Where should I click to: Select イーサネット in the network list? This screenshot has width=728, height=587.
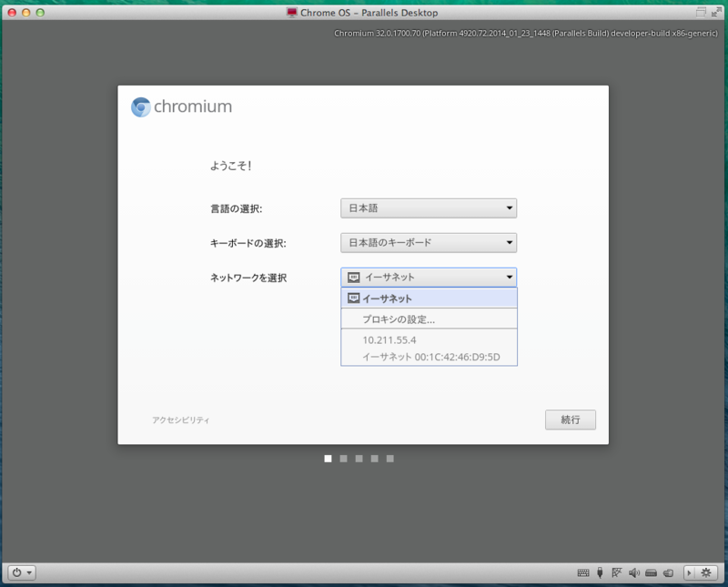click(x=429, y=299)
